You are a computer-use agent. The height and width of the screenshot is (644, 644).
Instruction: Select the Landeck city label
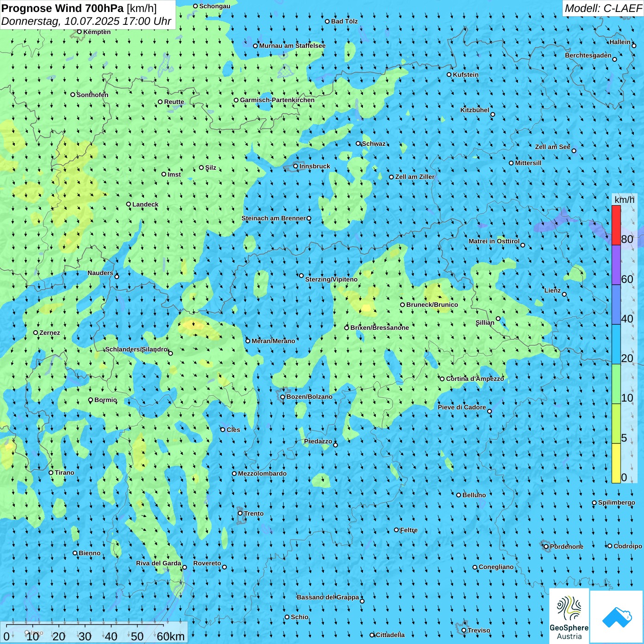coord(145,204)
